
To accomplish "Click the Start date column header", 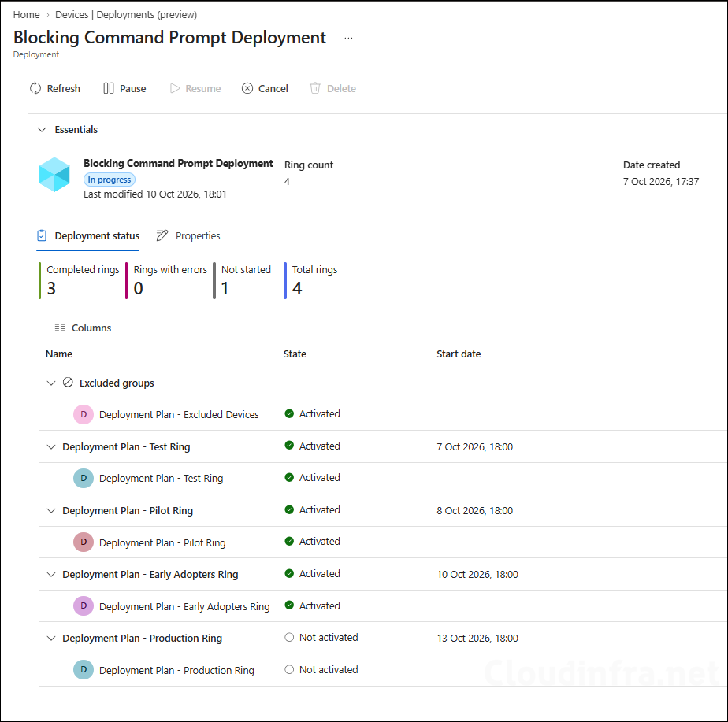I will tap(459, 354).
